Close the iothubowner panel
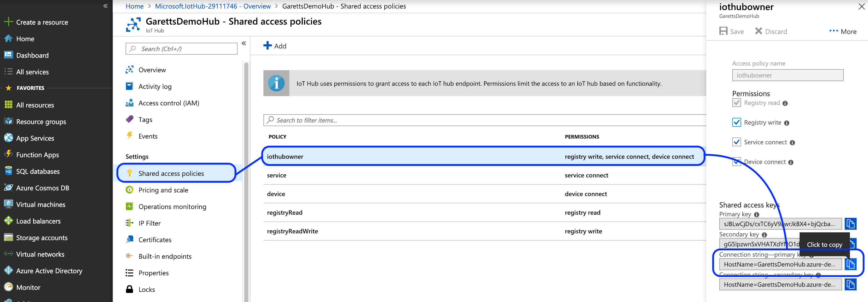The height and width of the screenshot is (302, 868). coord(861,6)
